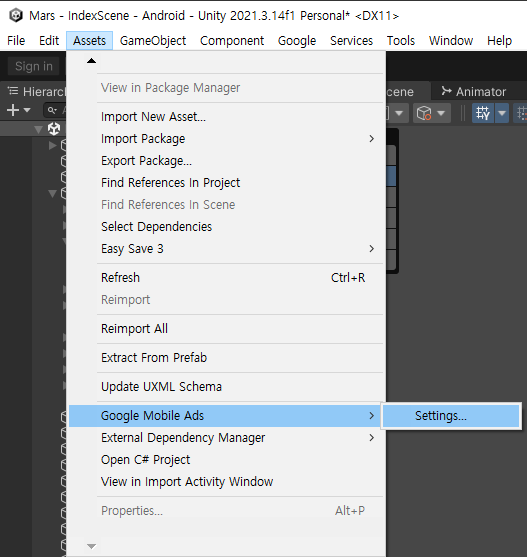Screen dimensions: 527x557
Task: Choose Select Dependencies
Action: pyautogui.click(x=226, y=227)
